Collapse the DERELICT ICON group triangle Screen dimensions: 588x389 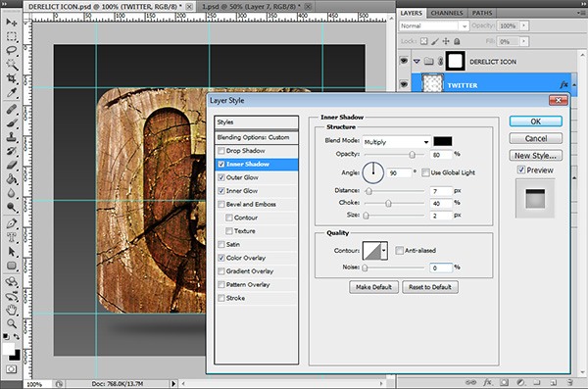[416, 61]
